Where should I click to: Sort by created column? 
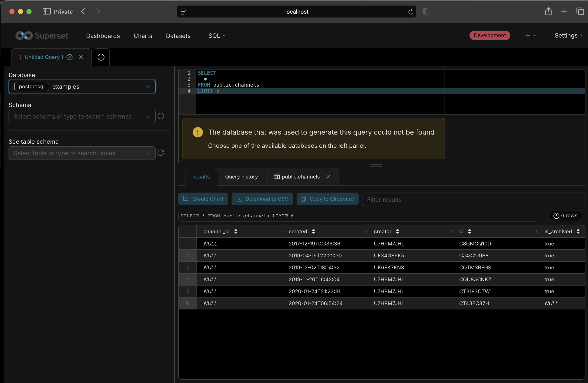[313, 231]
